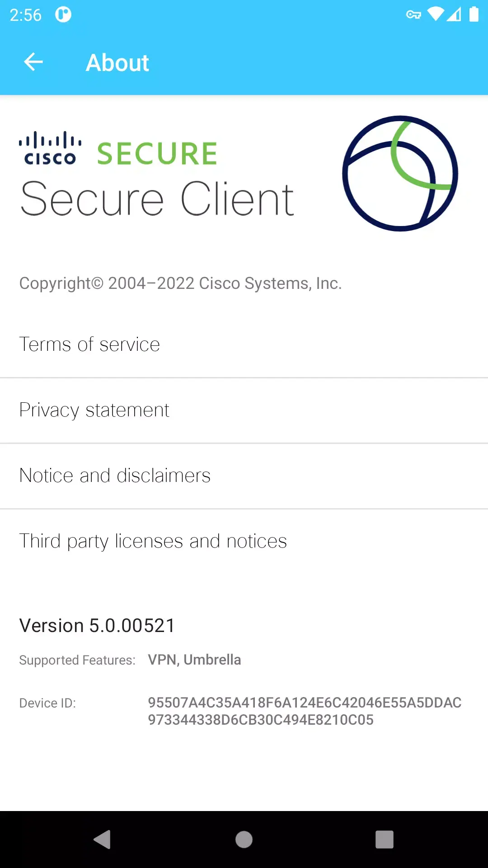The height and width of the screenshot is (868, 488).
Task: Open the Privacy statement
Action: click(x=94, y=410)
